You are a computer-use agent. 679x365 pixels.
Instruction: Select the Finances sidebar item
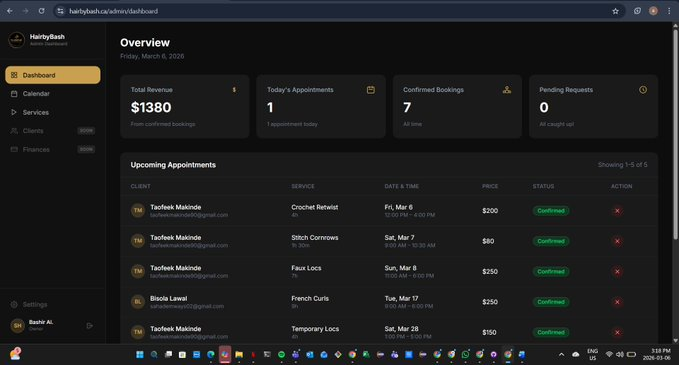pyautogui.click(x=53, y=149)
